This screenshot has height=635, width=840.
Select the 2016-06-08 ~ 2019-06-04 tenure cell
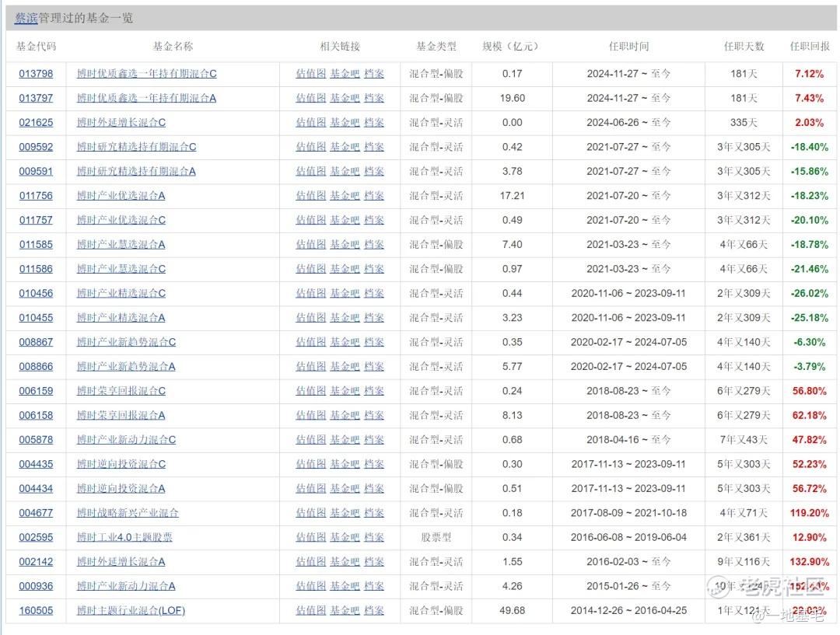coord(628,537)
